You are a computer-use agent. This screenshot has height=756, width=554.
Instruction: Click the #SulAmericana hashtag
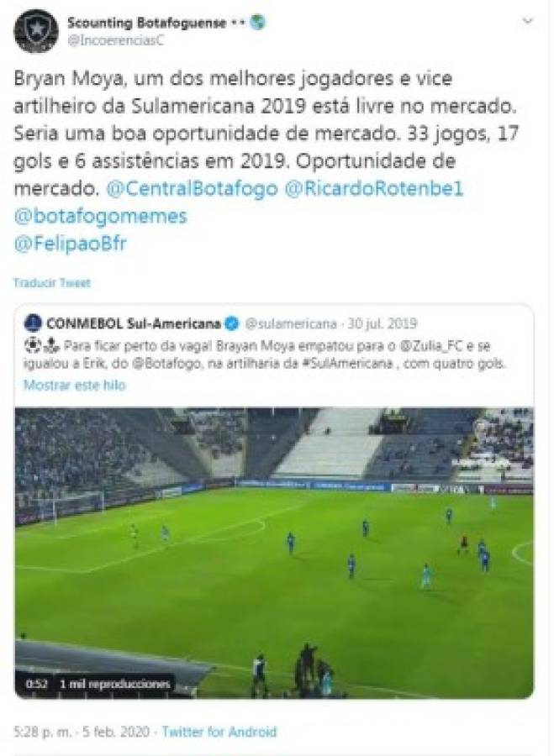pos(347,364)
